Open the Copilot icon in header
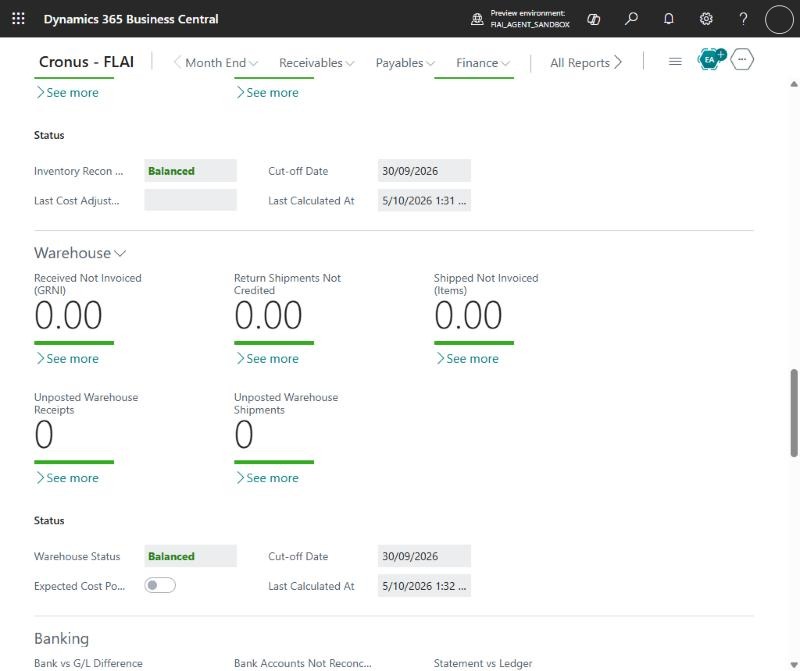The width and height of the screenshot is (800, 671). click(593, 19)
